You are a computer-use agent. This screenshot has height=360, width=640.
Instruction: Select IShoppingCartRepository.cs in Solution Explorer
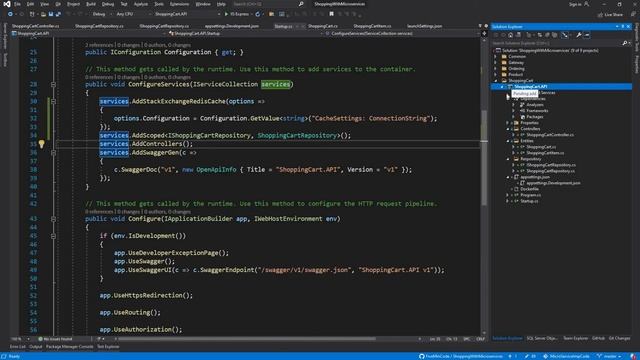[551, 165]
